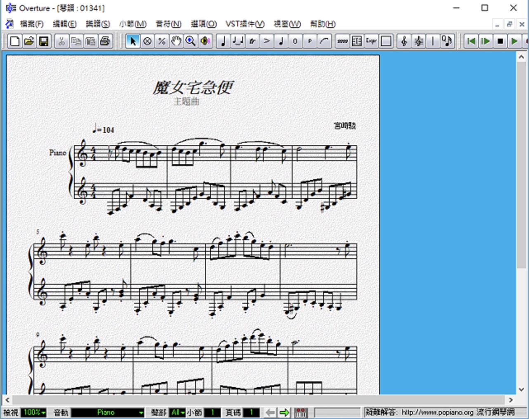Choose the eraser circle-X tool
This screenshot has width=529, height=420.
pyautogui.click(x=147, y=41)
